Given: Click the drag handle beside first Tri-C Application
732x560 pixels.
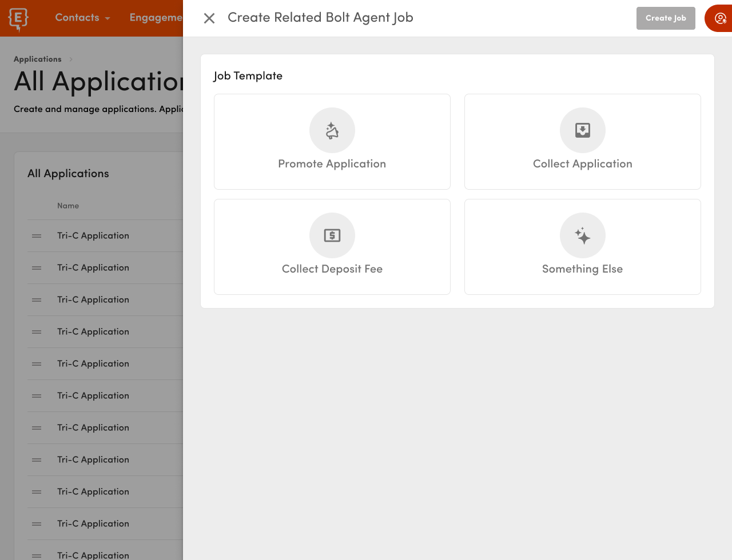Looking at the screenshot, I should point(37,235).
